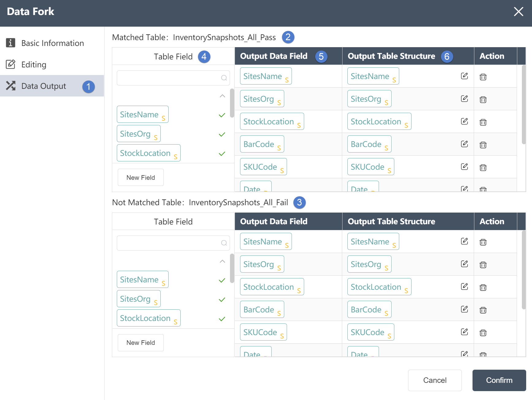Screen dimensions: 532x400
Task: Open Basic Information section
Action: click(x=52, y=43)
